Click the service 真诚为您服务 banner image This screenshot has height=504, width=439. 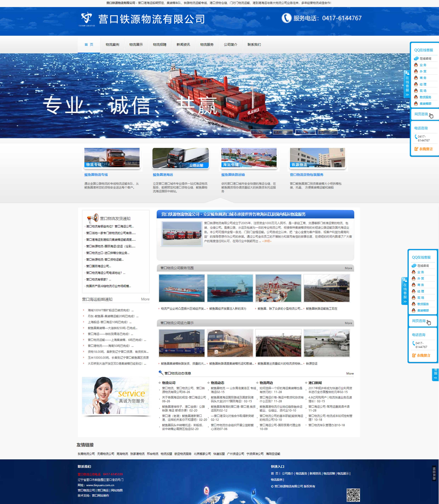point(115,395)
